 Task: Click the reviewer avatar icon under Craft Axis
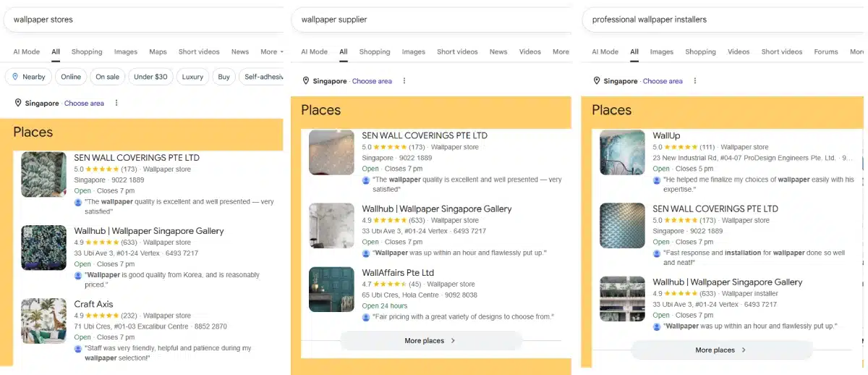pos(78,348)
